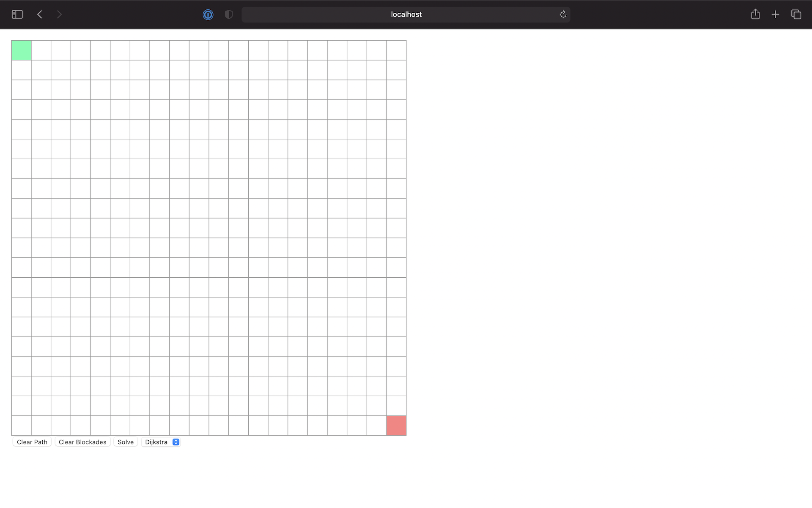Click Solve to run the pathfinder
Screen dimensions: 812x508
pyautogui.click(x=125, y=442)
